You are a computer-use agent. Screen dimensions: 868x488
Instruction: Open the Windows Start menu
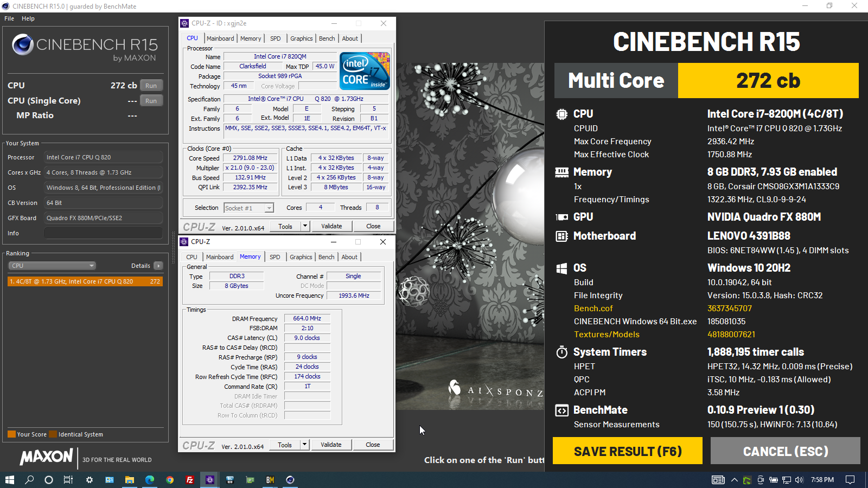[9, 480]
